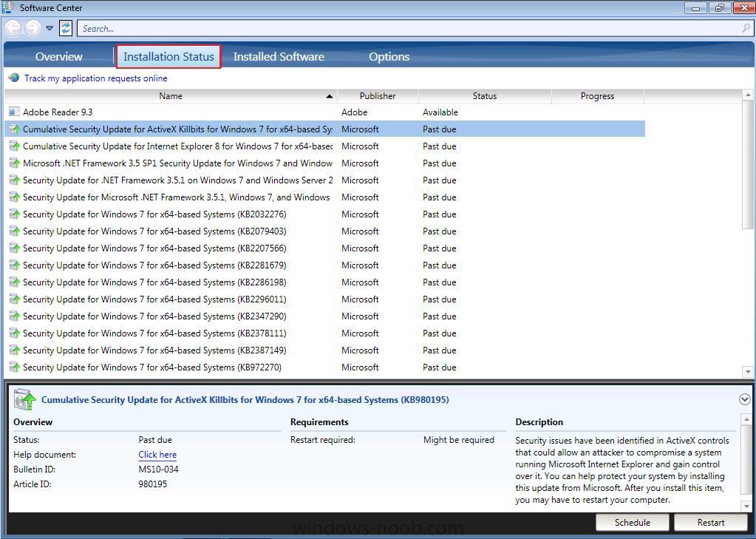Click the KB2296011 update icon
This screenshot has width=756, height=539.
coord(15,299)
